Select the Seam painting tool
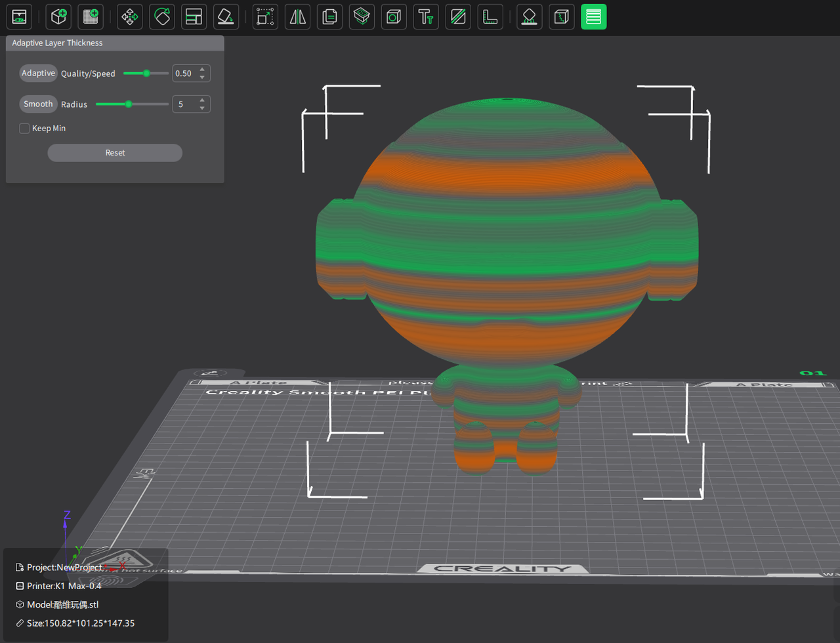Image resolution: width=840 pixels, height=643 pixels. click(562, 16)
